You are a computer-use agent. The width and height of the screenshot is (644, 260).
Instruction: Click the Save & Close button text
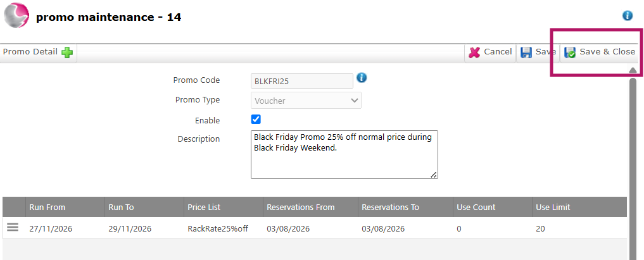(607, 52)
